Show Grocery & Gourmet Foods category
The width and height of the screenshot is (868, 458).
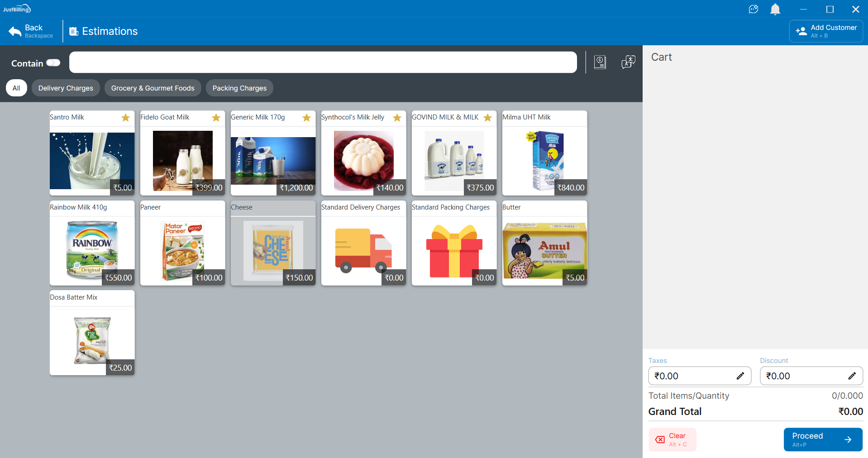153,88
